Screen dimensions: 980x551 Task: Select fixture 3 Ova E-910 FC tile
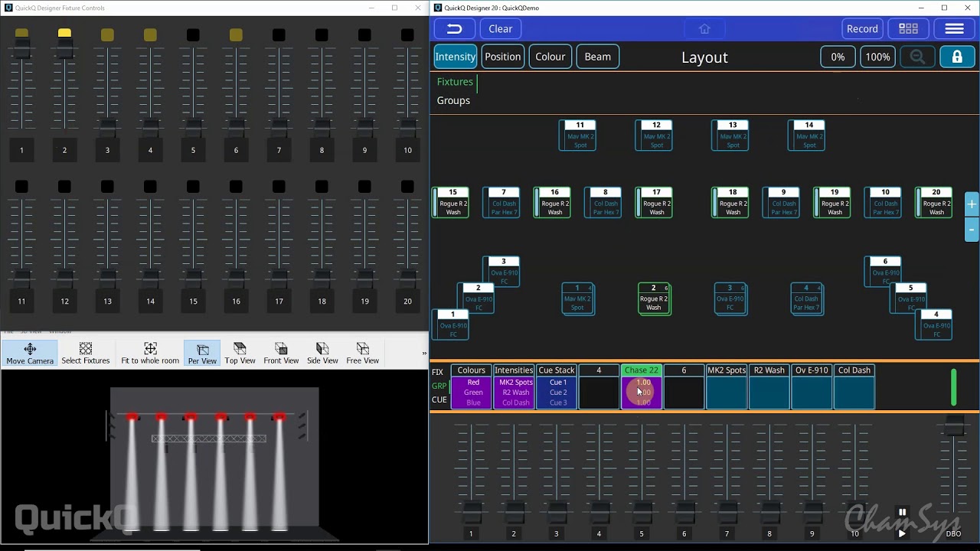click(501, 272)
